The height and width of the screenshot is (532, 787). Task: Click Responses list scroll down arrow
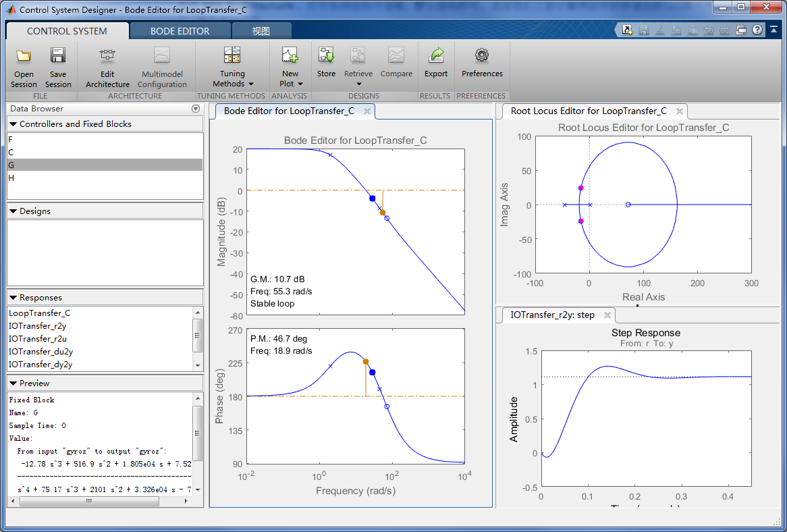(x=198, y=366)
